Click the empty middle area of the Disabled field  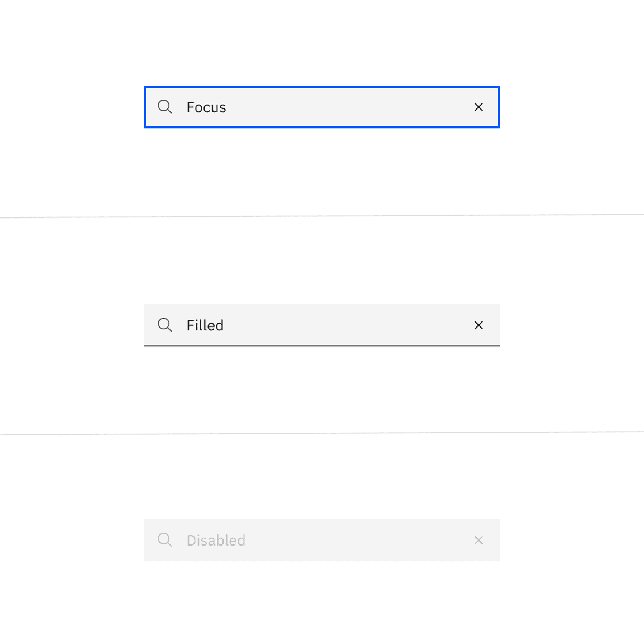coord(347,541)
